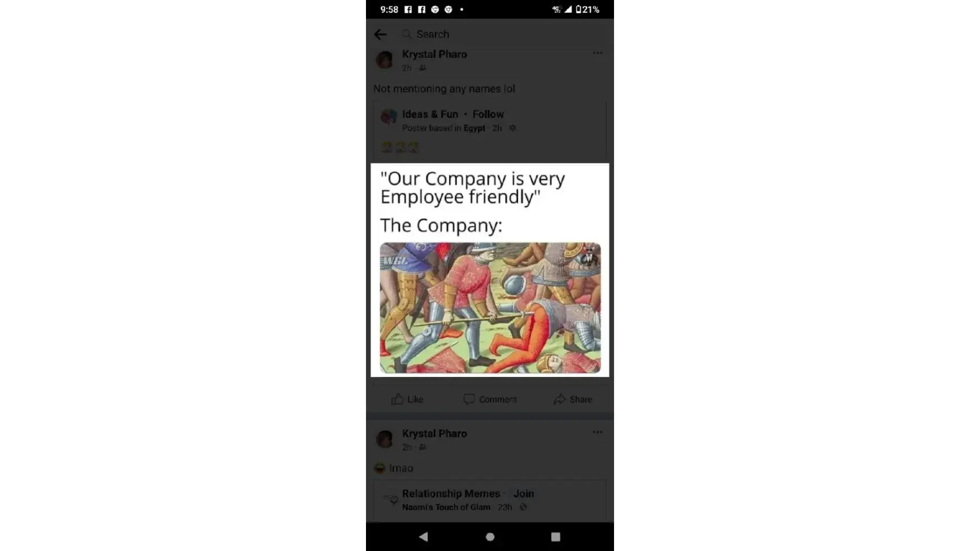Tap Ideas & Fun page avatar

click(389, 116)
